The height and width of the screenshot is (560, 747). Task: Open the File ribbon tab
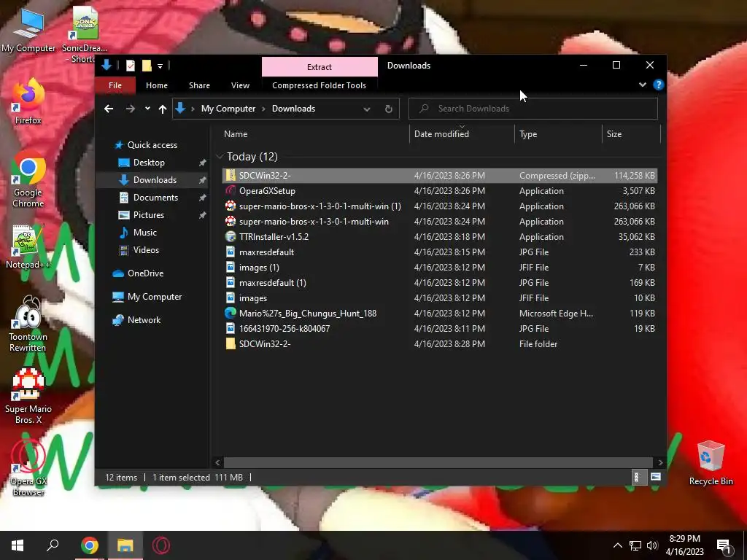point(115,85)
